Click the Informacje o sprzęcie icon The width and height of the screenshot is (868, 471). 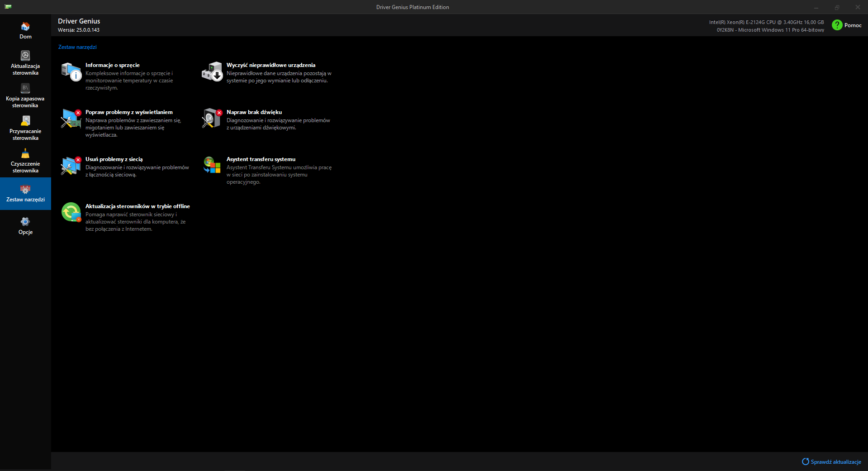click(71, 71)
